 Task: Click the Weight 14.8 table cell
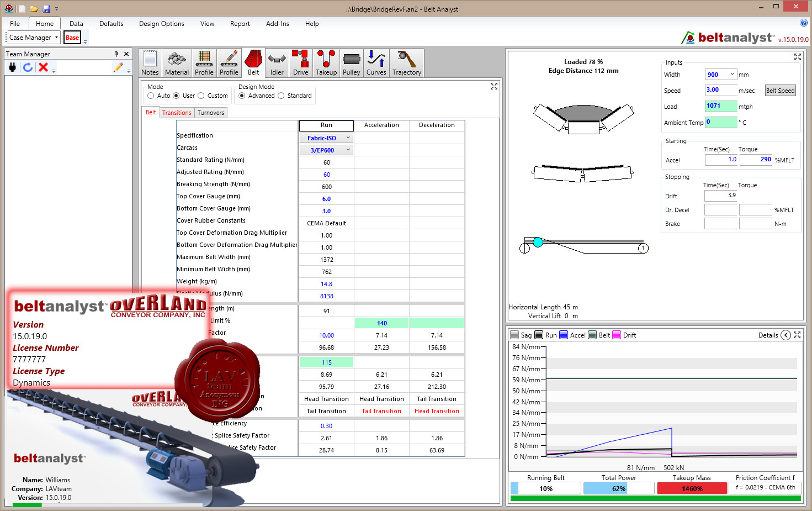pyautogui.click(x=326, y=284)
